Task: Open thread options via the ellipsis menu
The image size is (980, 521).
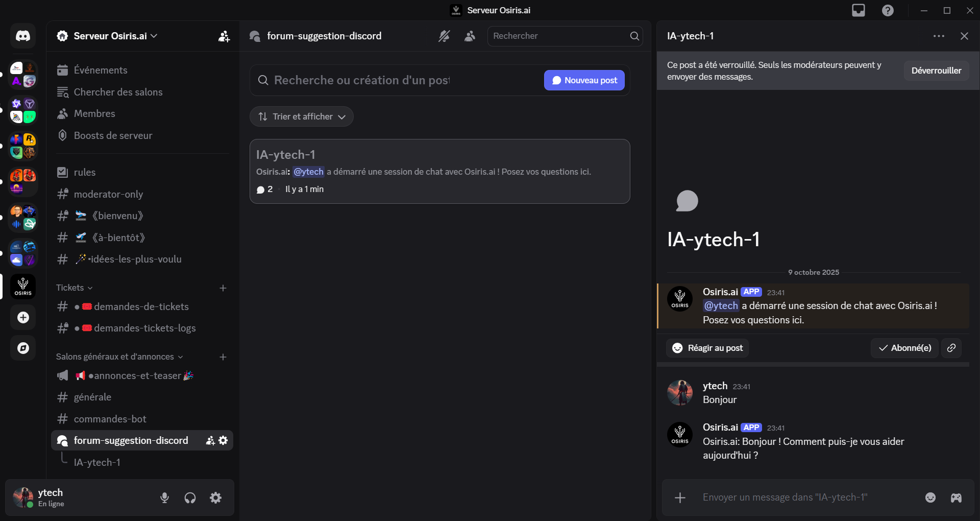Action: [x=938, y=36]
